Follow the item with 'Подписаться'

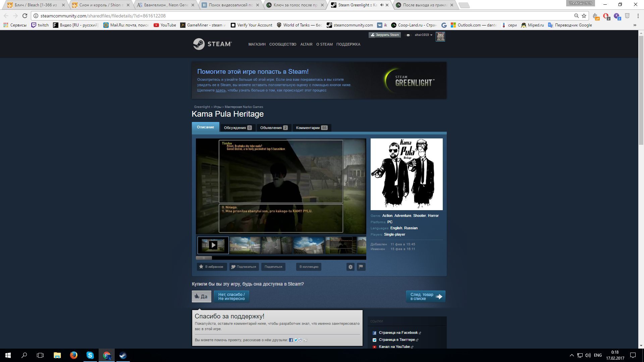click(244, 267)
